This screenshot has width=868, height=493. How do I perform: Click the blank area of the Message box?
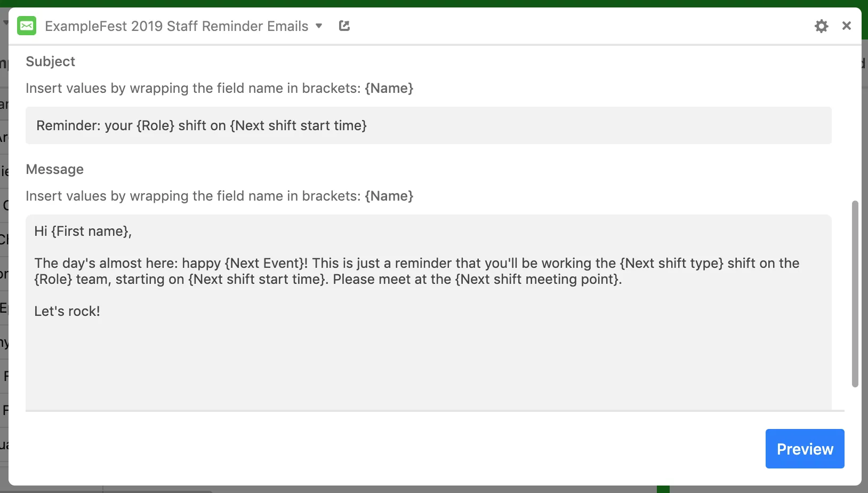pyautogui.click(x=427, y=363)
